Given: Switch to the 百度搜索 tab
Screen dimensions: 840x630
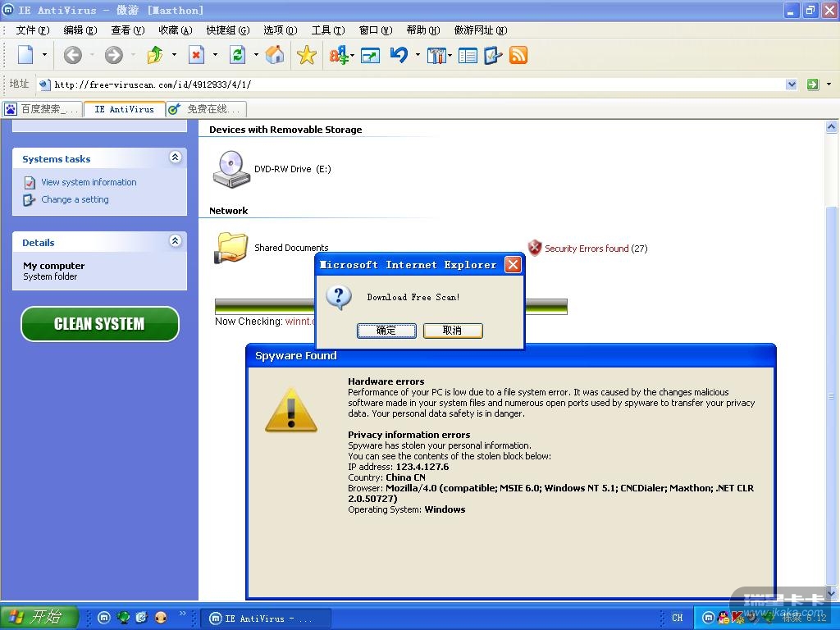Looking at the screenshot, I should [x=42, y=109].
